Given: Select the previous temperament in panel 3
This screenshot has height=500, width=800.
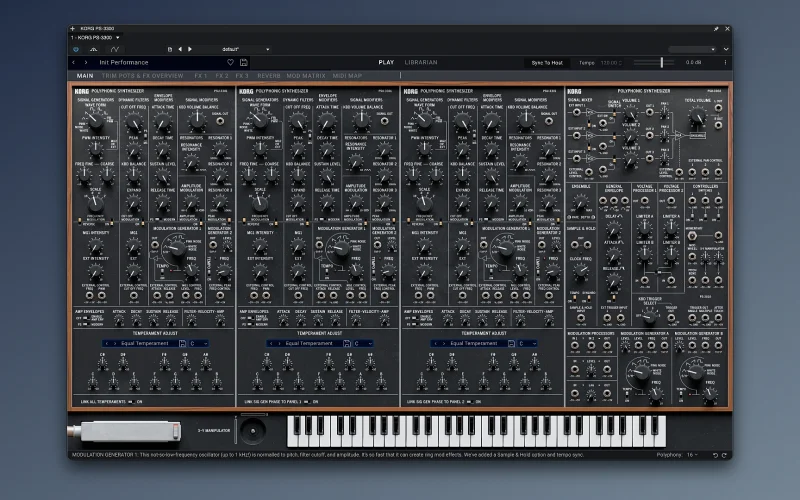Looking at the screenshot, I should (x=435, y=343).
